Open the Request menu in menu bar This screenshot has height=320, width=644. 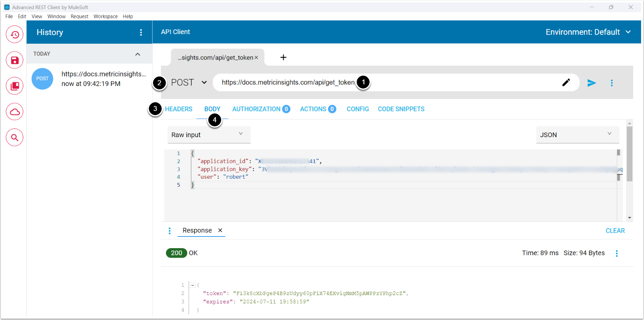coord(79,16)
